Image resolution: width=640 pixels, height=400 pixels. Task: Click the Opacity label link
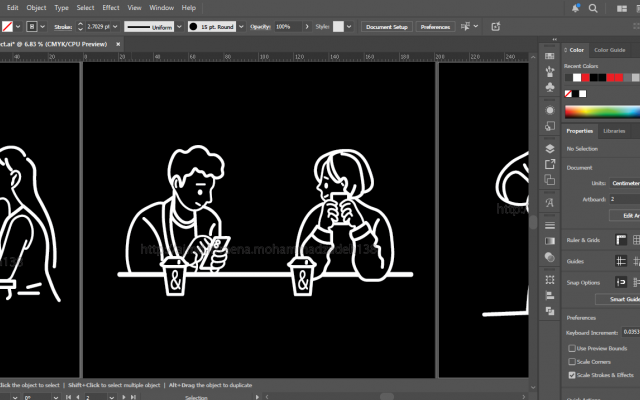pos(260,27)
